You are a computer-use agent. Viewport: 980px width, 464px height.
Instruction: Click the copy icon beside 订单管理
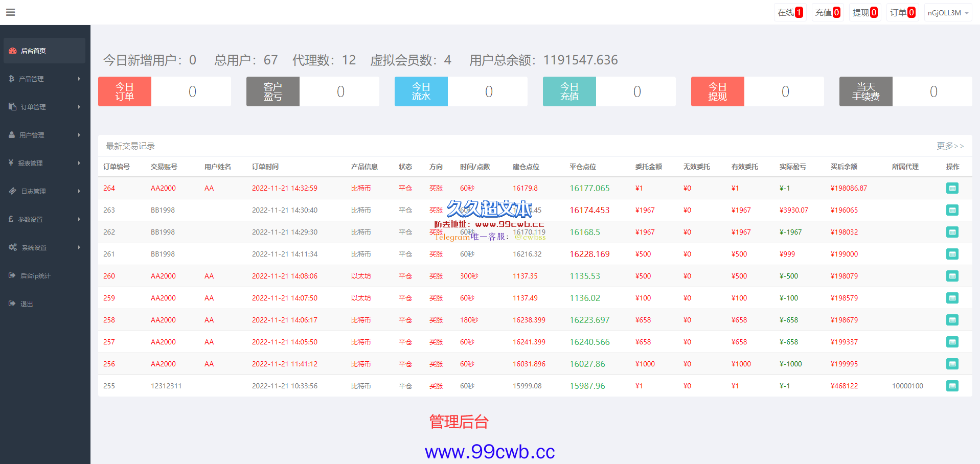(13, 107)
